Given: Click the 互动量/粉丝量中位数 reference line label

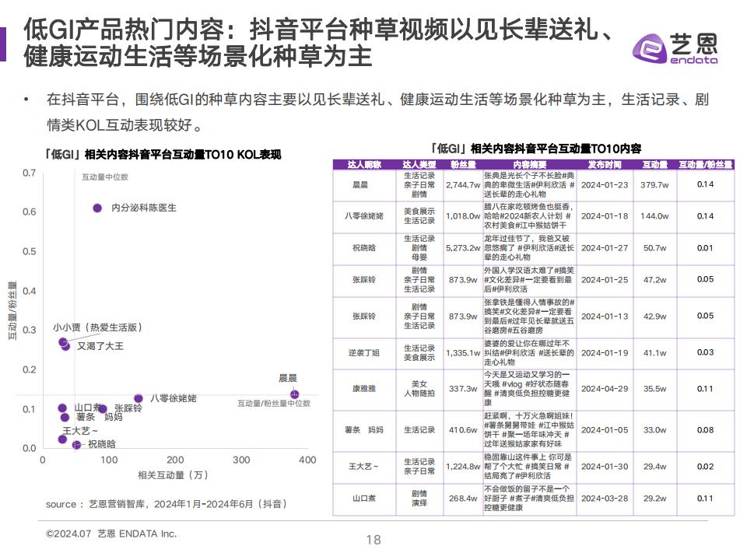Looking at the screenshot, I should (x=274, y=404).
